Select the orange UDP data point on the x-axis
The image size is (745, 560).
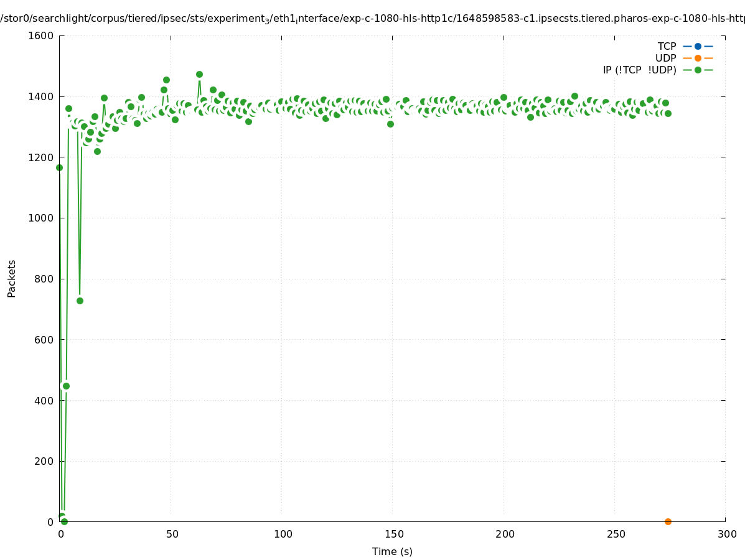668,521
